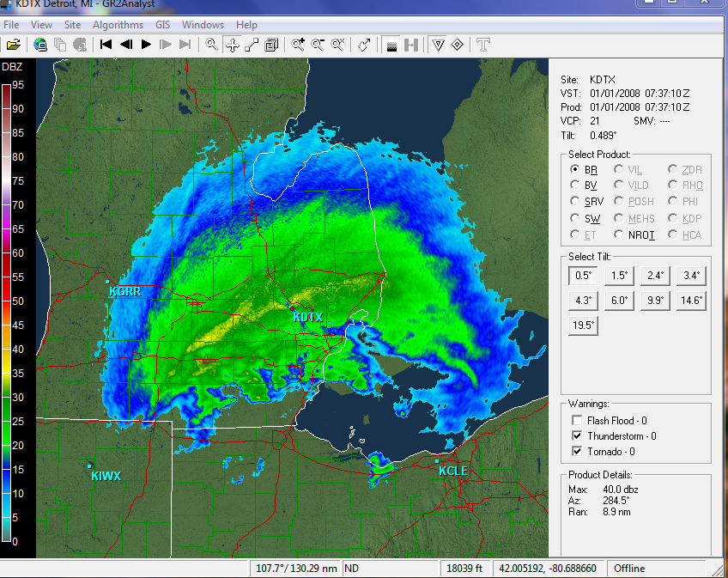Select the magnifier zoom tool
728x578 pixels.
[211, 44]
